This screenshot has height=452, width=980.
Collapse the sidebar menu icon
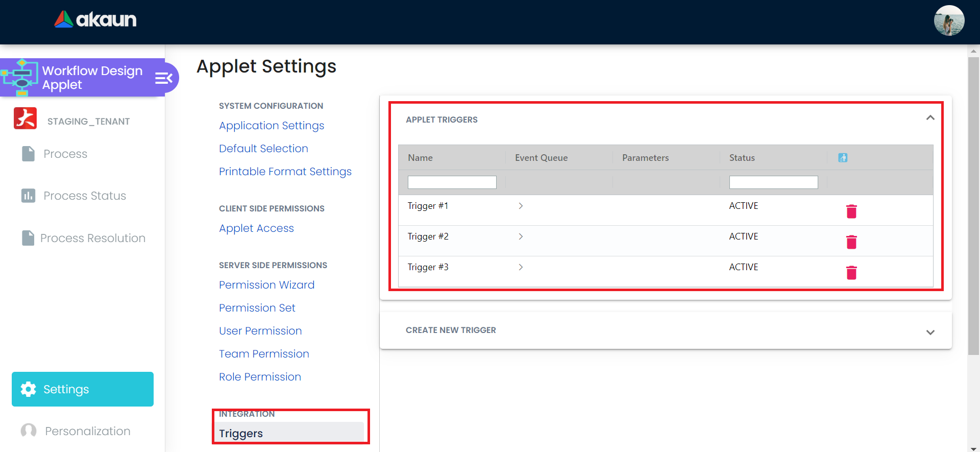(x=164, y=78)
